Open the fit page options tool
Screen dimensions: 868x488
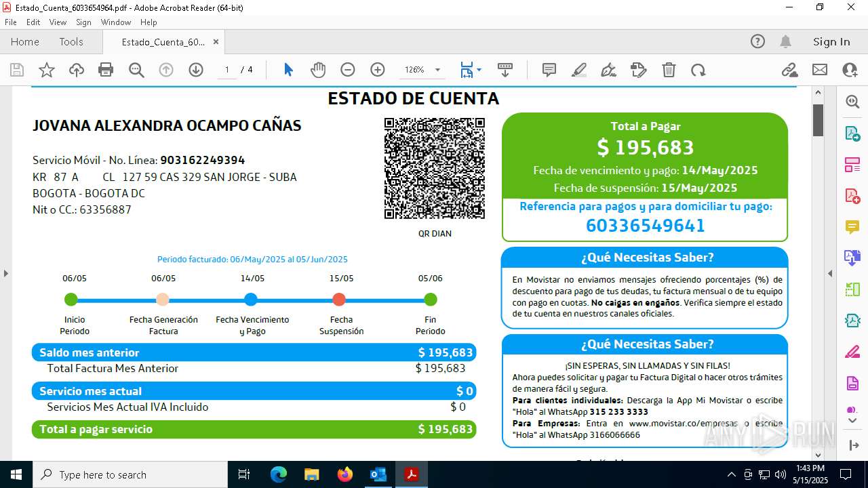pyautogui.click(x=467, y=70)
